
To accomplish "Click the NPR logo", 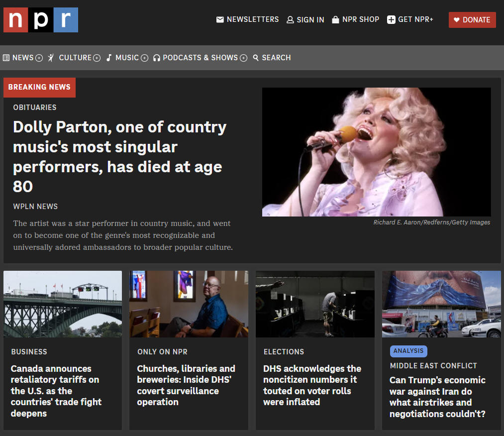I will tap(41, 20).
